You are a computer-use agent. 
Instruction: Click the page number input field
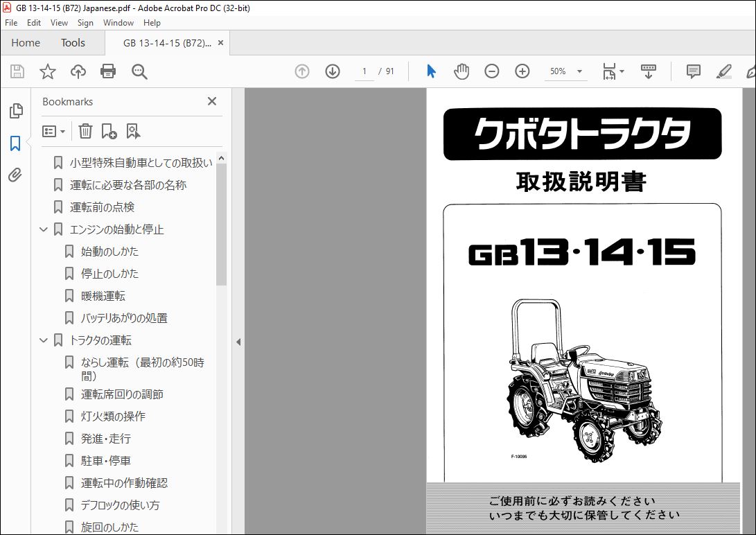tap(364, 71)
